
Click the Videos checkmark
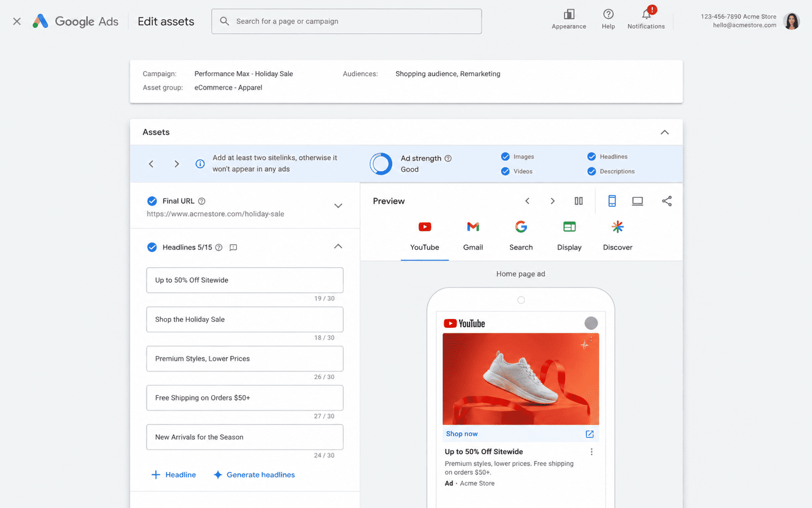tap(505, 172)
